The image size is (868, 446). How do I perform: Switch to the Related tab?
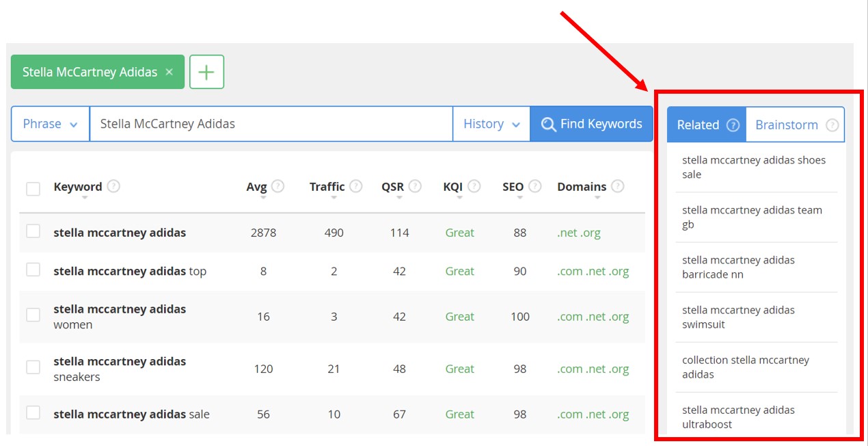(707, 124)
